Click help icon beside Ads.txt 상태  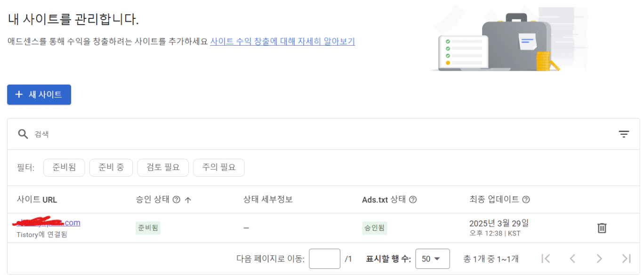413,200
